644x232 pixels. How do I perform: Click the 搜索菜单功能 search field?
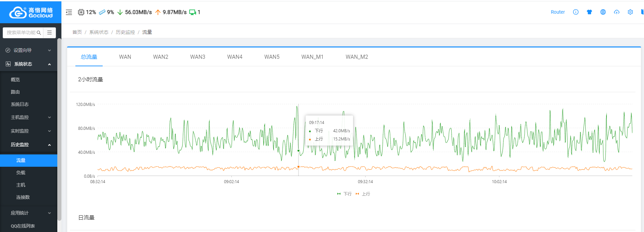click(x=21, y=32)
